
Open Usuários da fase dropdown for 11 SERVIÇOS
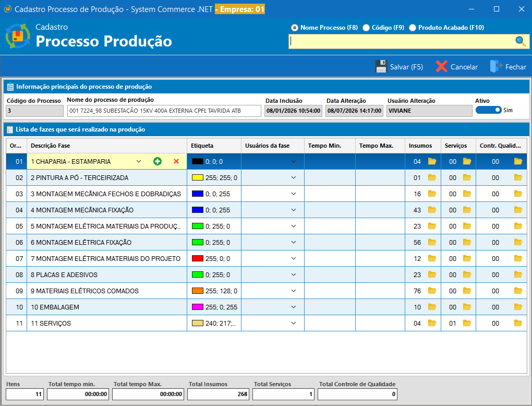click(x=294, y=323)
